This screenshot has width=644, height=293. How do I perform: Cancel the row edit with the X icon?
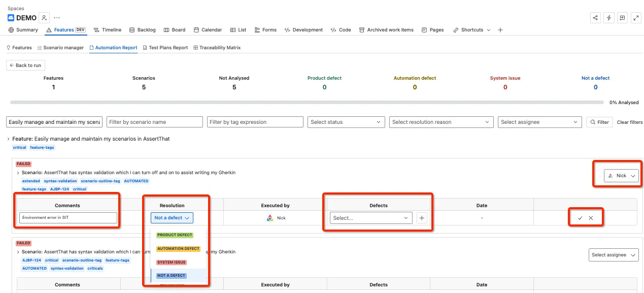coord(591,218)
